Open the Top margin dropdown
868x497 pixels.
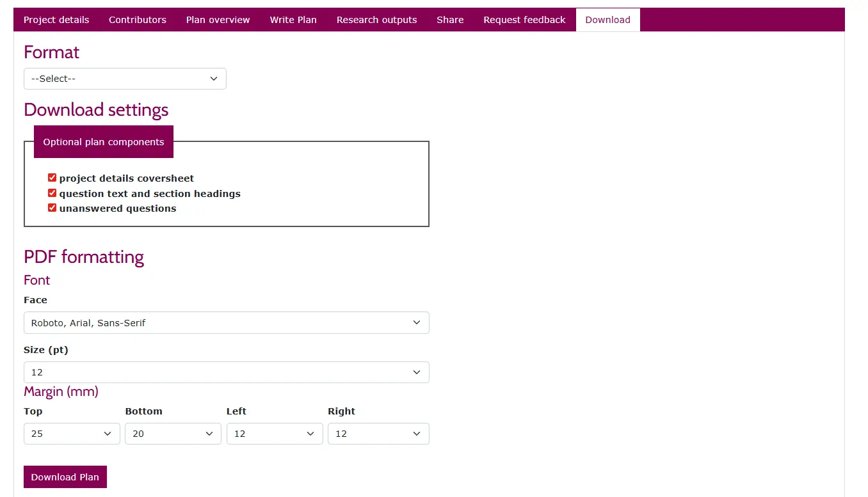pyautogui.click(x=72, y=434)
